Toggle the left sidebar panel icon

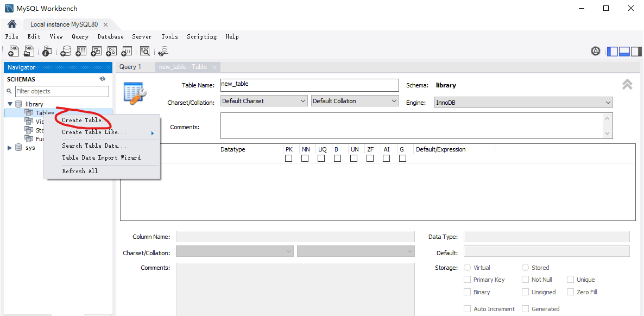pos(613,52)
